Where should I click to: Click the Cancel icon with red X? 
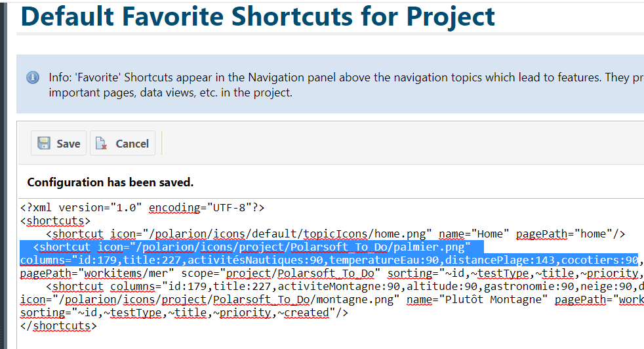pos(100,144)
